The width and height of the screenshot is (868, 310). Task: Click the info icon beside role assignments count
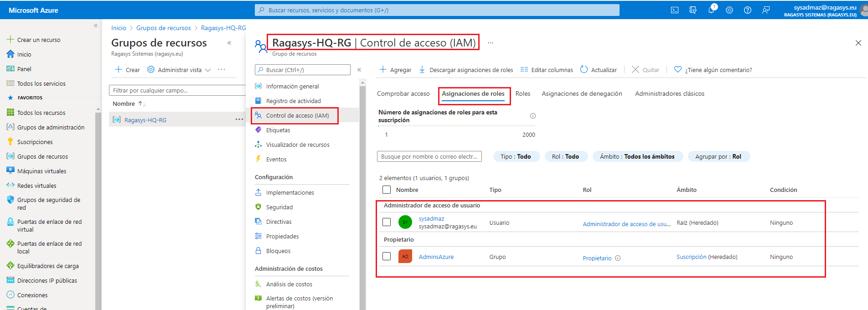point(533,116)
